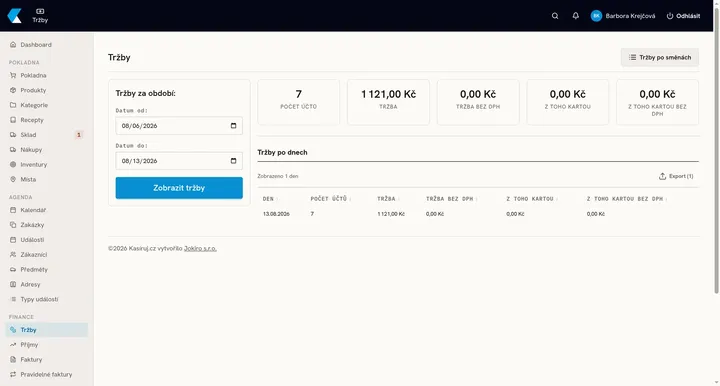Open Produkty section
The width and height of the screenshot is (720, 386).
(46, 90)
